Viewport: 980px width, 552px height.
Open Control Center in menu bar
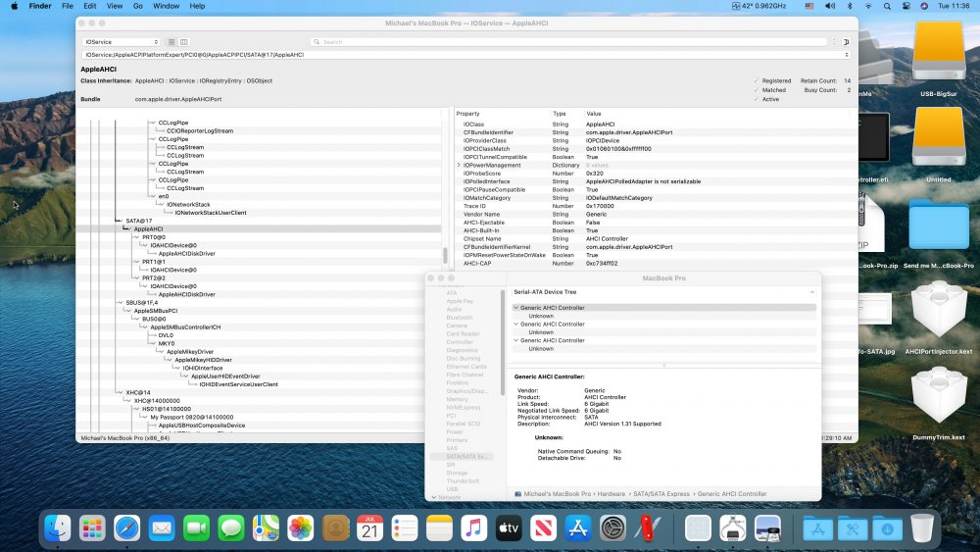(906, 6)
